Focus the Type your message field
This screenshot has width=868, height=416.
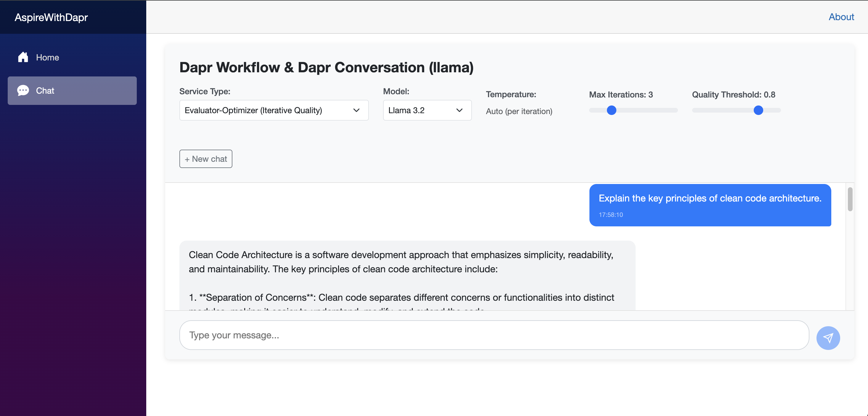494,335
